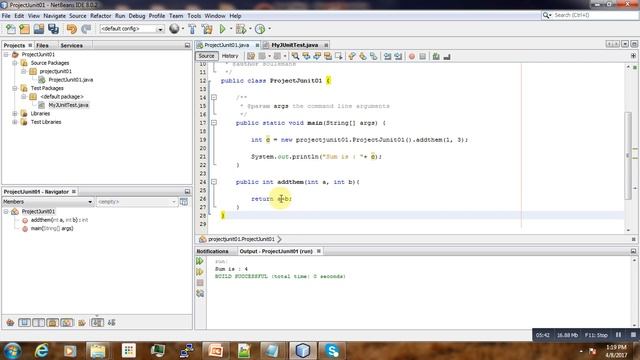Click the Stop icon in the Output panel
Viewport: 640px width, 360px height.
(x=200, y=282)
